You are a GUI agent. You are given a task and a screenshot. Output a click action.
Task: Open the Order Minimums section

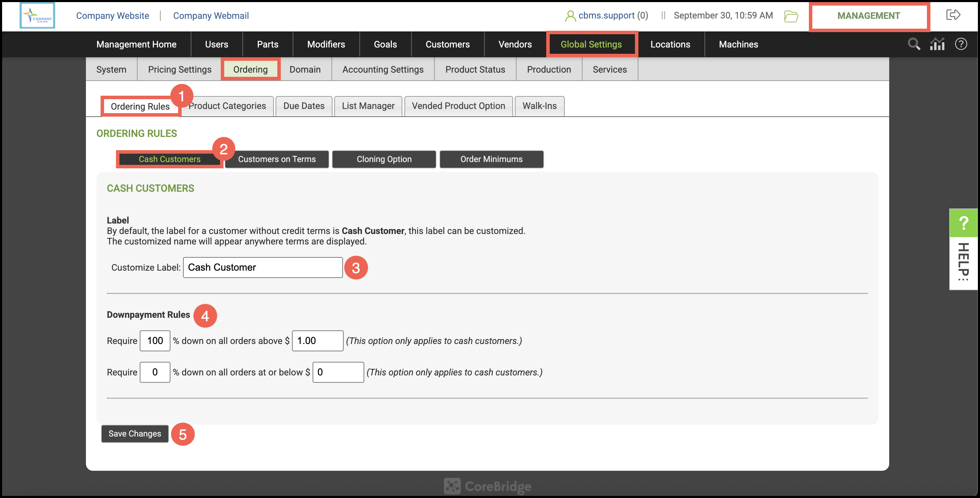[x=491, y=159]
